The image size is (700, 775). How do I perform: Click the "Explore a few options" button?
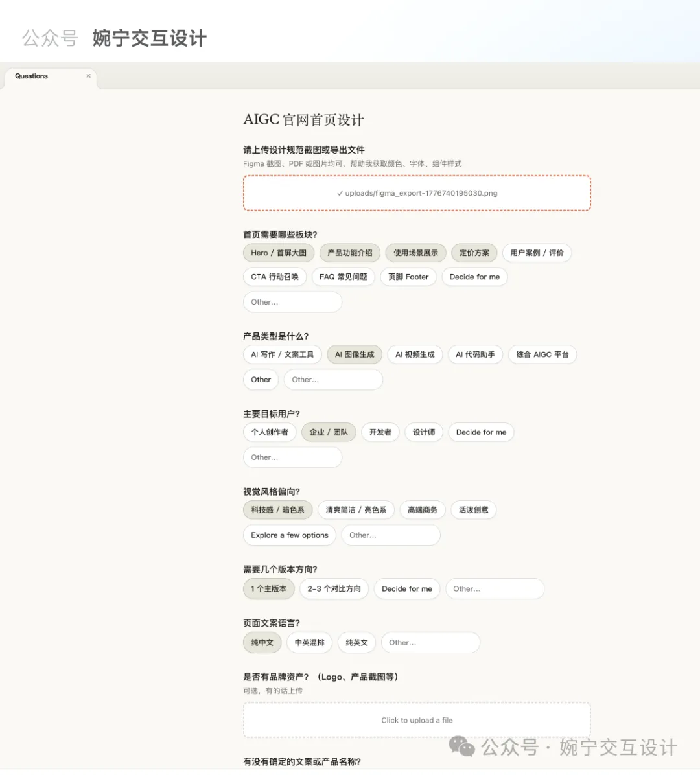coord(289,535)
